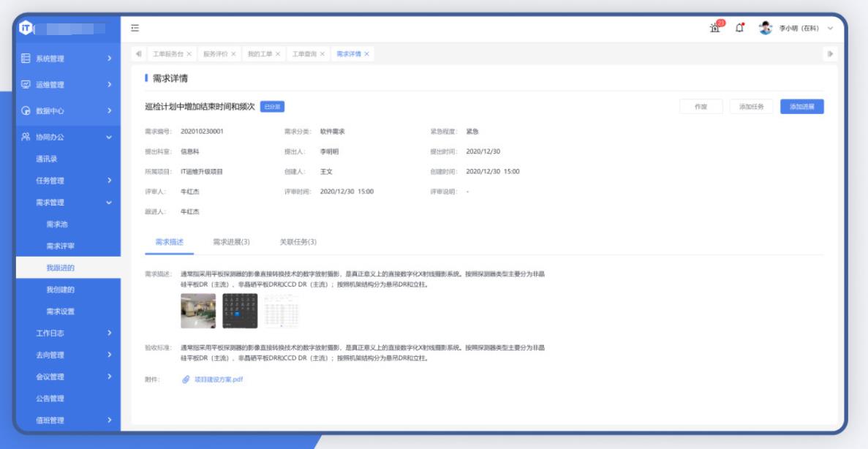Click the IT logo icon in sidebar

25,29
